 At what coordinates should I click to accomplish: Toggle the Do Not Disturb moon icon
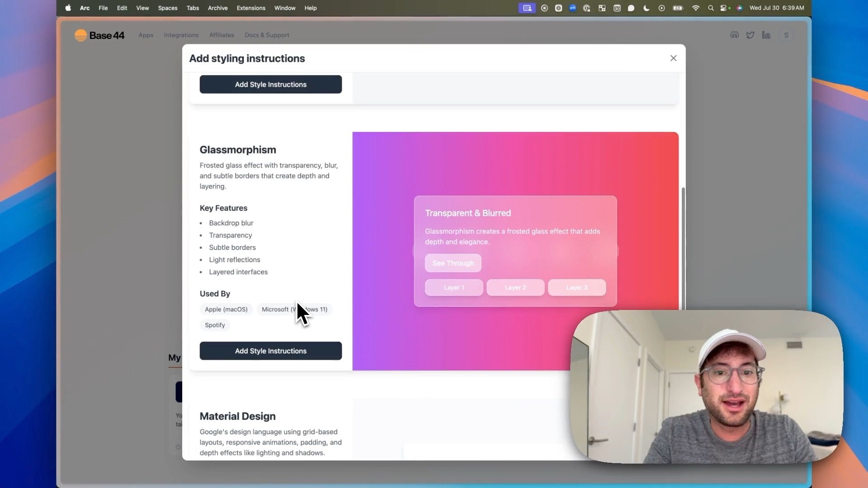click(646, 8)
